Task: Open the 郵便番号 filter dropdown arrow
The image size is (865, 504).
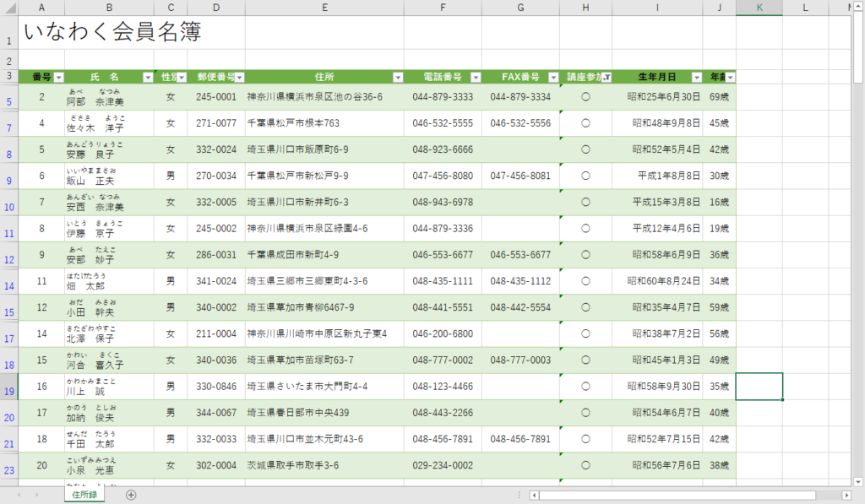Action: point(239,77)
